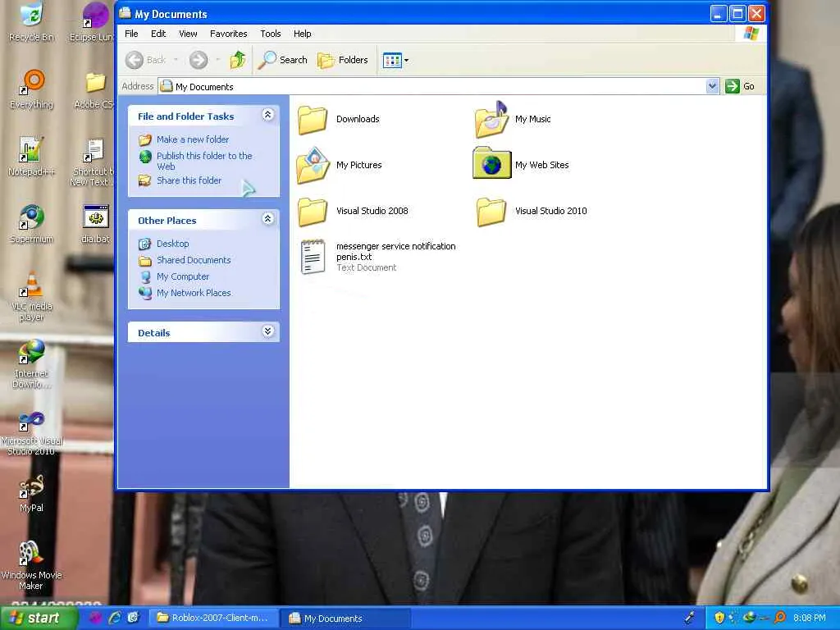The image size is (840, 630).
Task: Select the My Music folder icon
Action: [x=491, y=119]
